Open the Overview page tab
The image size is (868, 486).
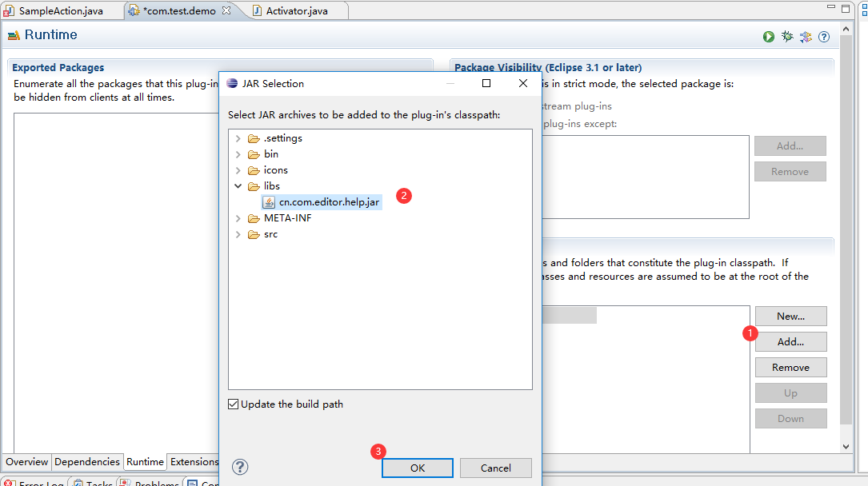[26, 462]
